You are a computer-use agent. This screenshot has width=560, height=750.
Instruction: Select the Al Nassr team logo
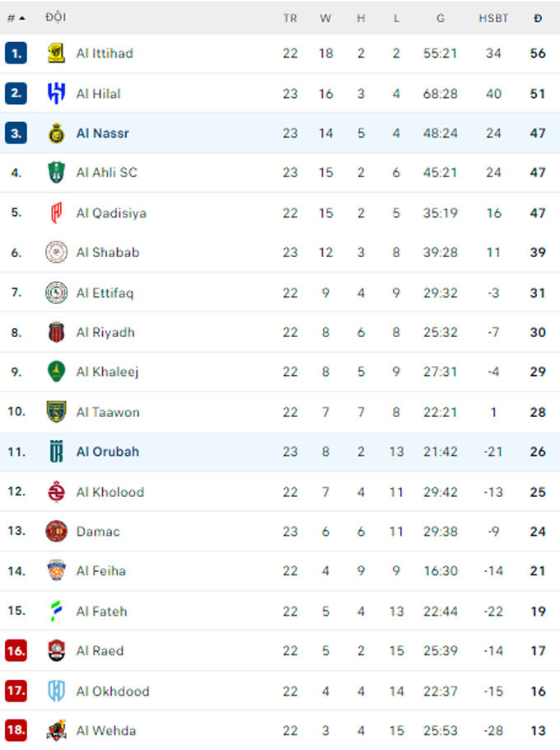[56, 133]
